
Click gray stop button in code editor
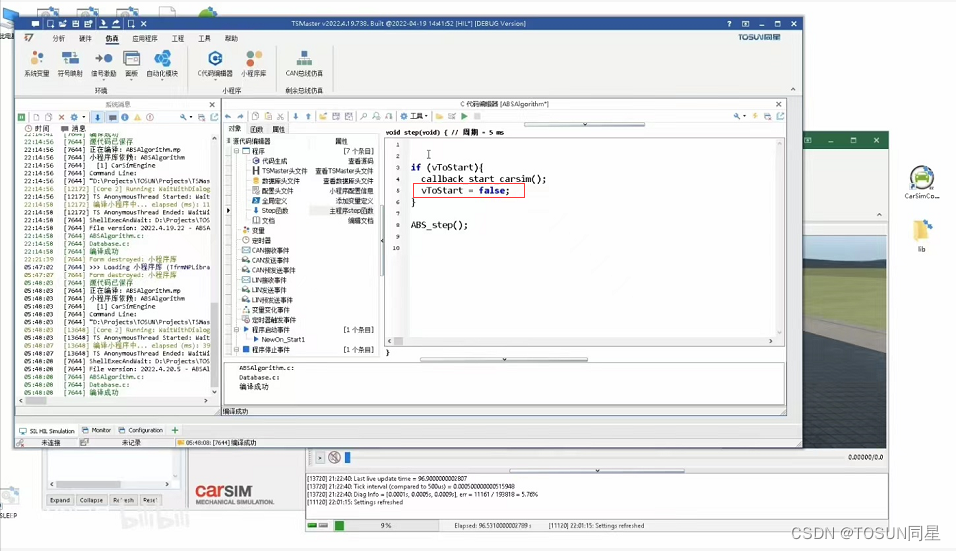click(x=477, y=116)
